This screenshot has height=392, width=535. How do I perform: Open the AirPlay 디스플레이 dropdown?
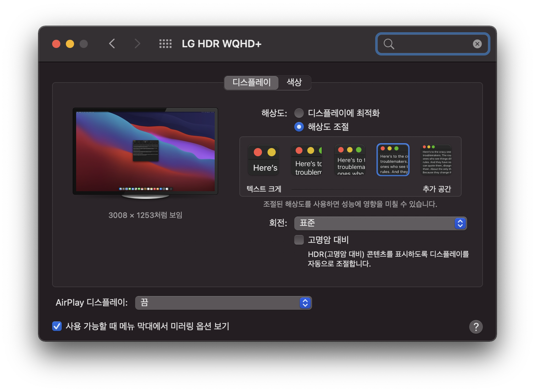(223, 303)
